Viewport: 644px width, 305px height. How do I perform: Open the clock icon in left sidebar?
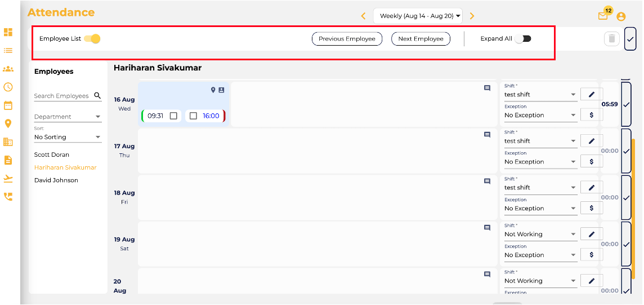point(8,87)
